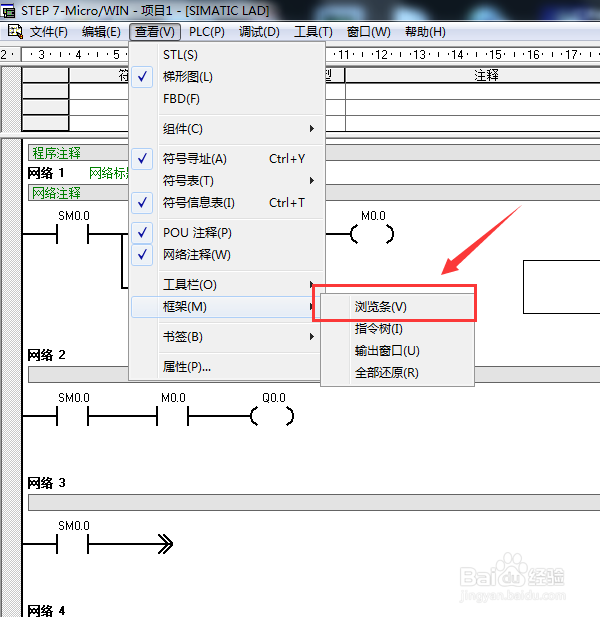Image resolution: width=600 pixels, height=617 pixels.
Task: Switch editor to FBD(F) view
Action: (x=227, y=99)
